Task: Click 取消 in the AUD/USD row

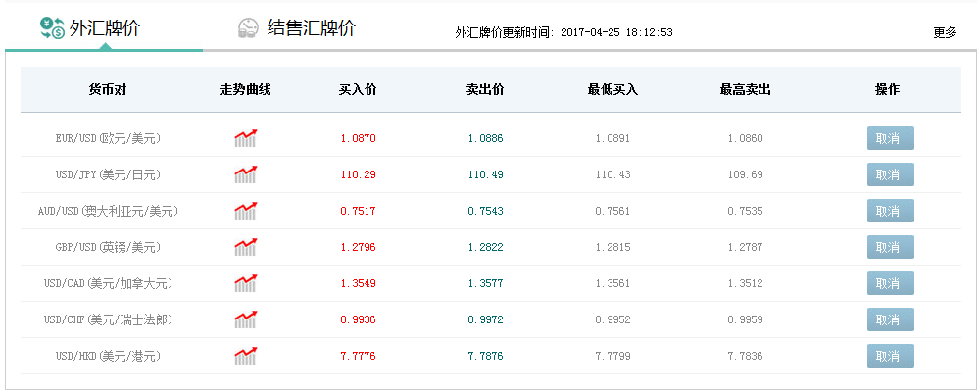Action: click(x=890, y=211)
